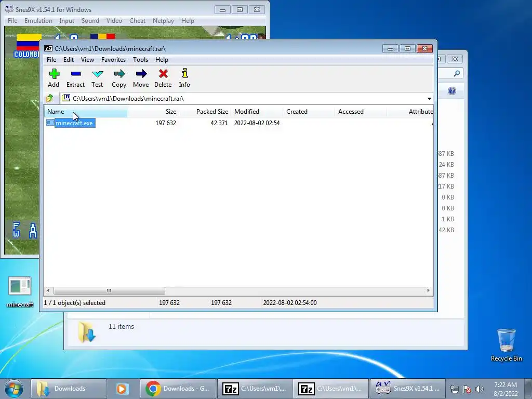The image size is (532, 399).
Task: Open the Snes9X Input menu
Action: (x=67, y=21)
